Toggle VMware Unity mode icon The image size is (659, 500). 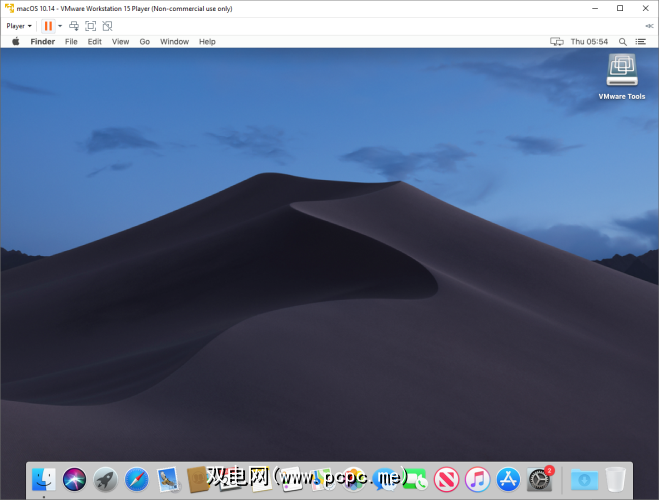[x=107, y=26]
